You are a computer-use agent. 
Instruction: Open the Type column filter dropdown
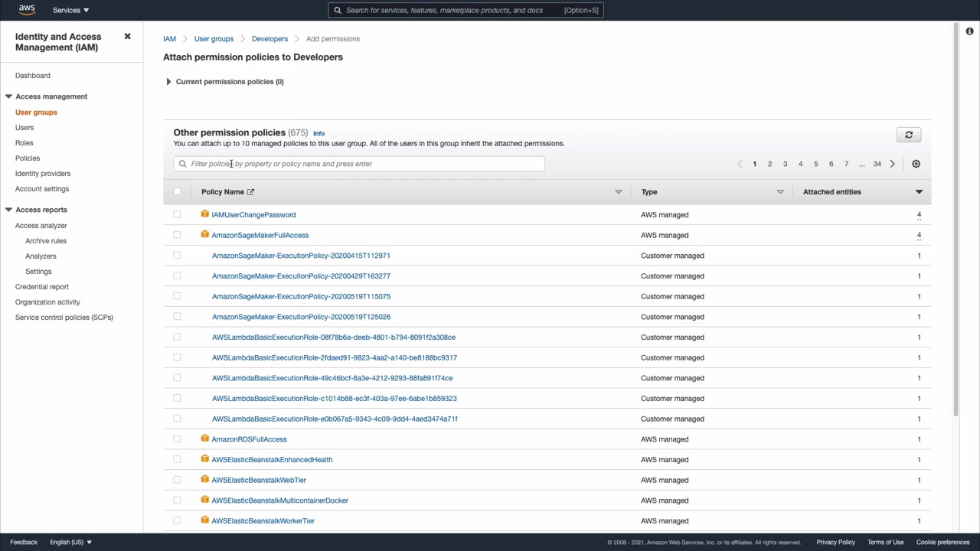coord(780,192)
